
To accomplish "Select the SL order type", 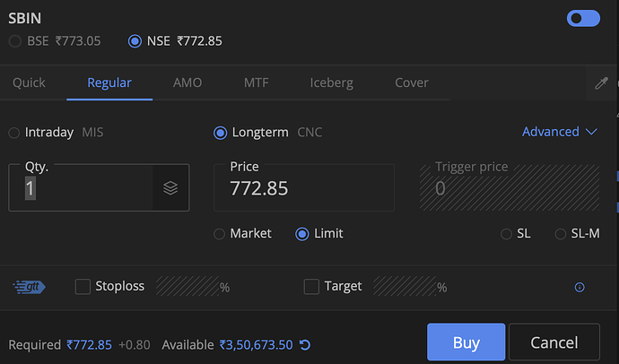I will [506, 234].
